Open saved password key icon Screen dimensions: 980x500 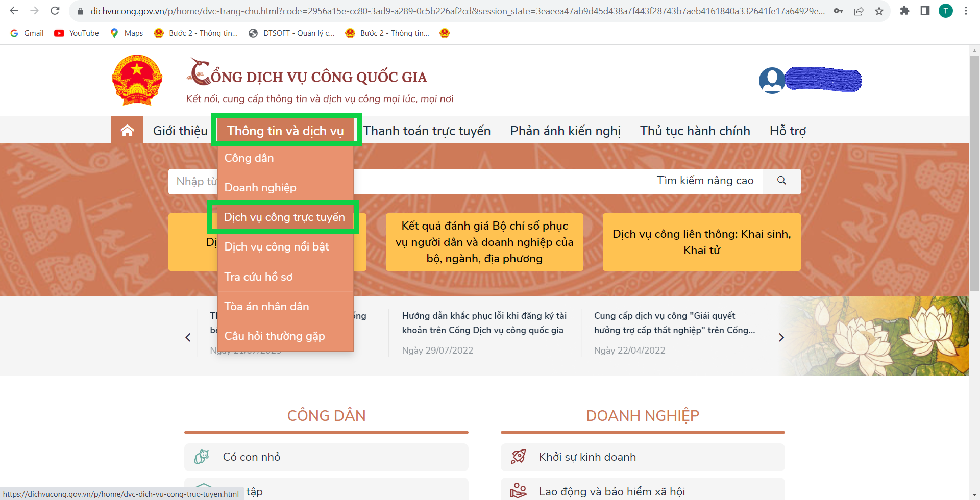click(x=838, y=11)
